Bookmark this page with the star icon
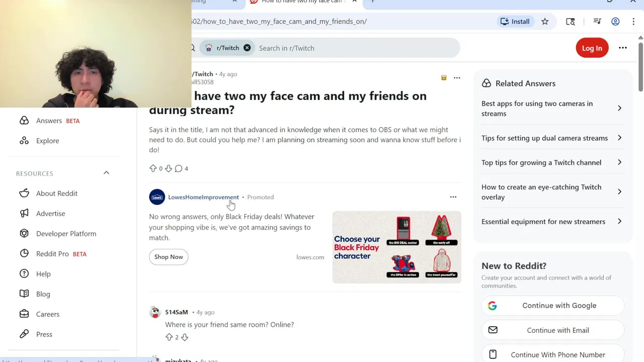 [x=545, y=22]
